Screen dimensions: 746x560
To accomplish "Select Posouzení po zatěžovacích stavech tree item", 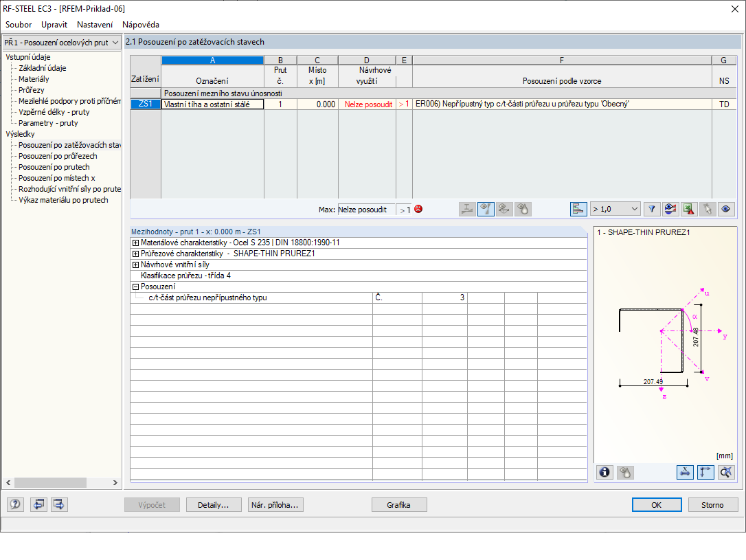I will click(x=69, y=145).
